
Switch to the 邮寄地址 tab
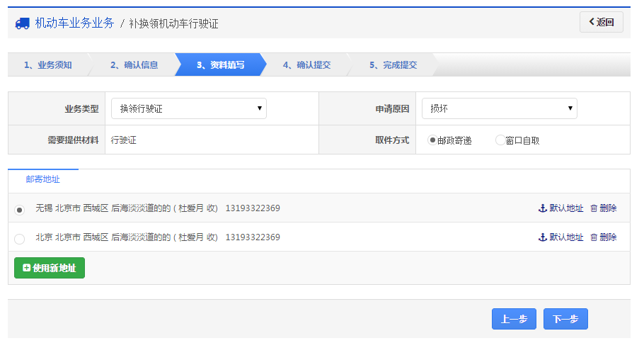pyautogui.click(x=43, y=179)
